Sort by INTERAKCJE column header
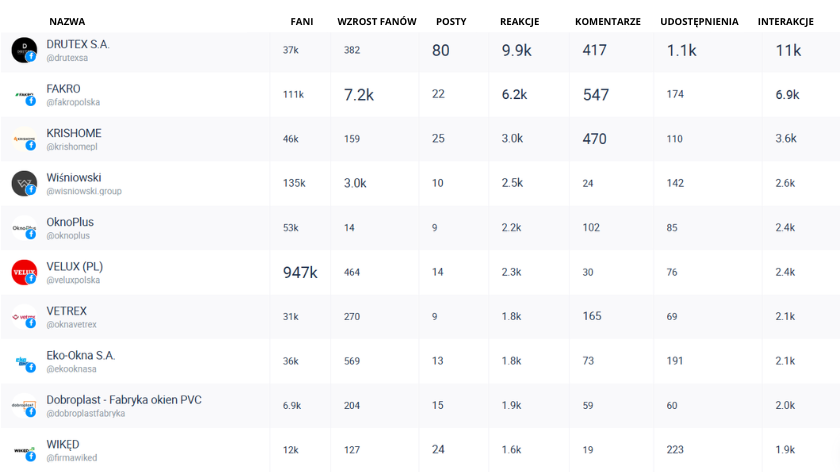Screen dimensions: 840x472 (785, 21)
